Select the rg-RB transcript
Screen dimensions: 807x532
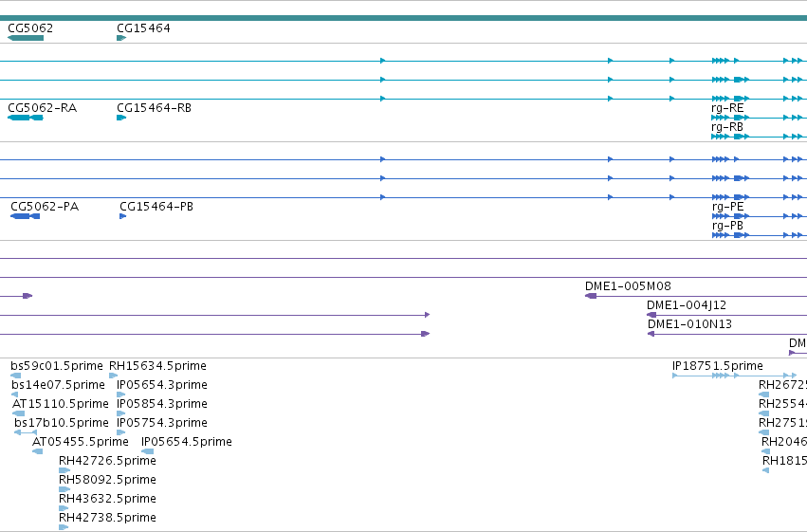[759, 137]
